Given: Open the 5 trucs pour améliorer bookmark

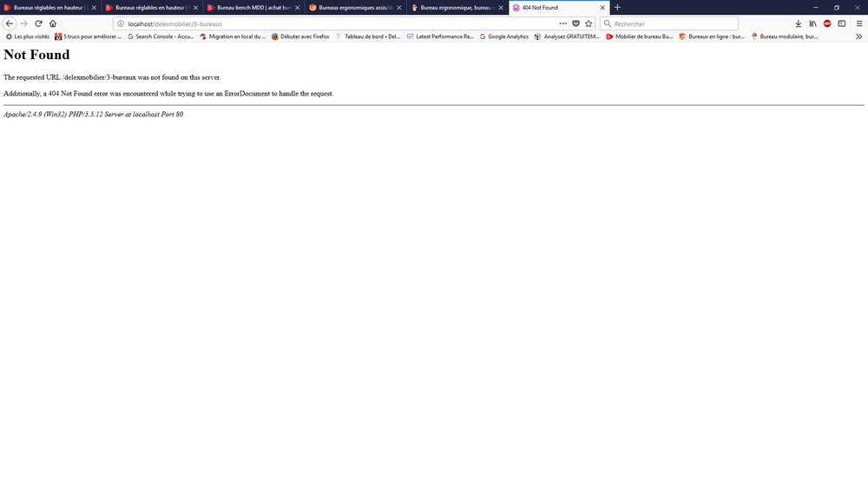Looking at the screenshot, I should point(88,36).
